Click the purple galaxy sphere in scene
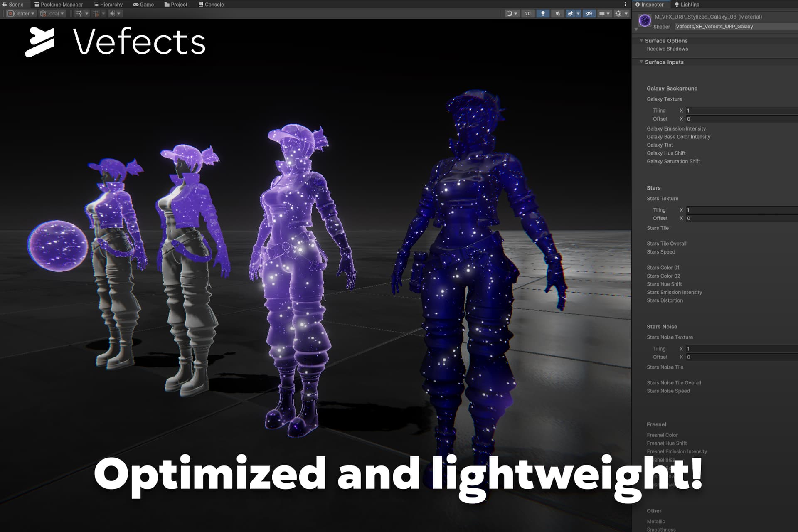Image resolution: width=798 pixels, height=532 pixels. click(x=58, y=246)
